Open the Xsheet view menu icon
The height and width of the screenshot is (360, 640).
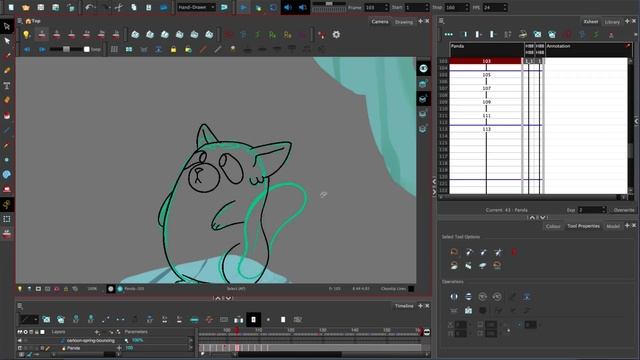[x=441, y=21]
